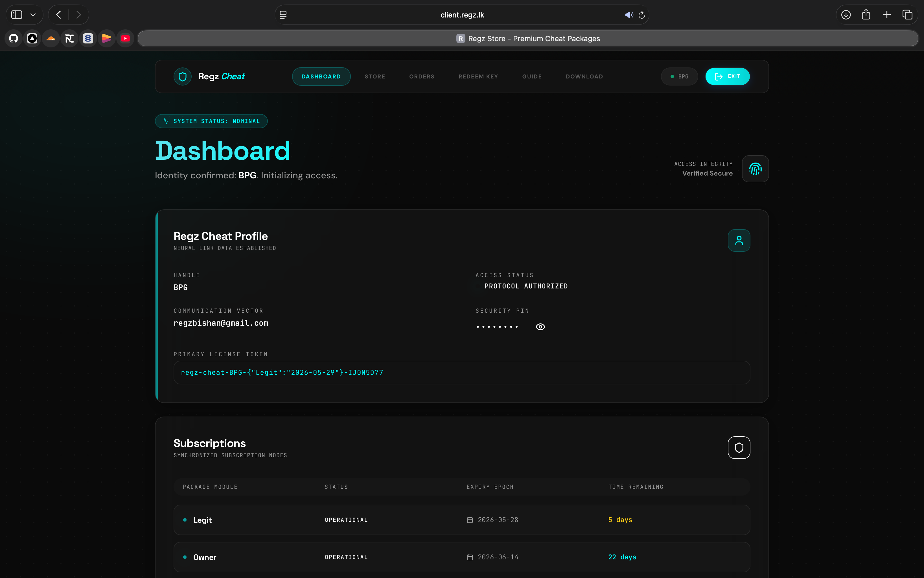This screenshot has height=578, width=924.
Task: Click the BPG user badge
Action: pyautogui.click(x=679, y=76)
